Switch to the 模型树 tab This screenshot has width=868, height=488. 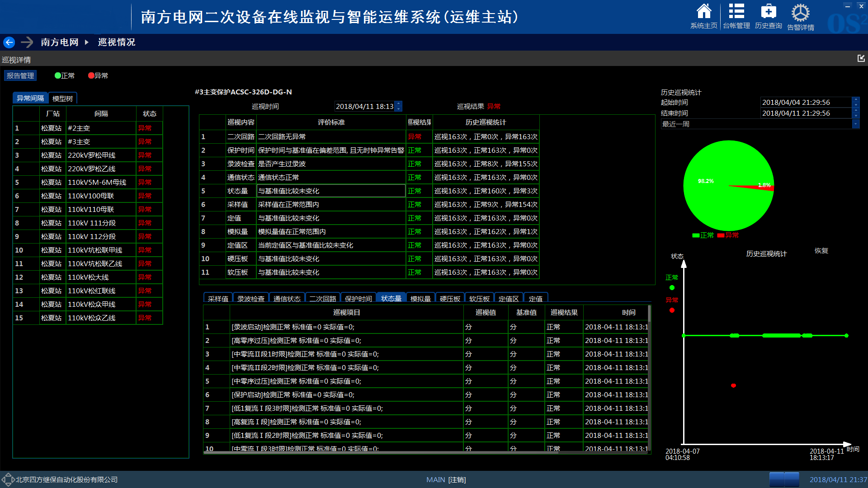point(62,98)
